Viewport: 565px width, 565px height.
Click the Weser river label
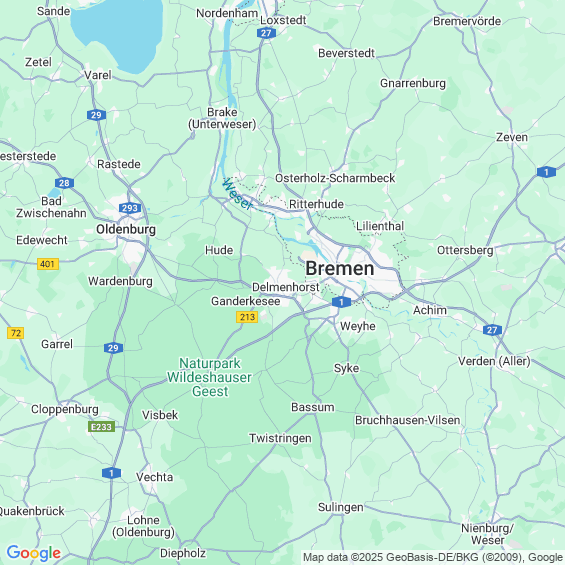(237, 195)
